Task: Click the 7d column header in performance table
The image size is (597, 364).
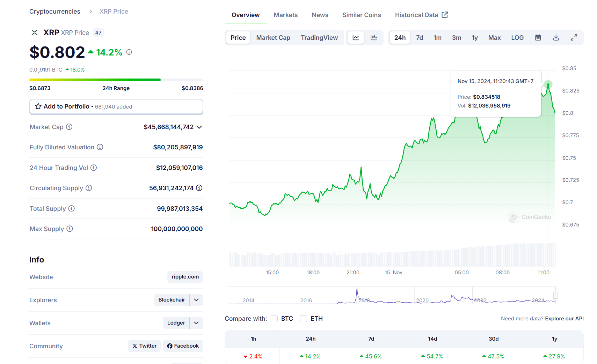Action: tap(371, 339)
